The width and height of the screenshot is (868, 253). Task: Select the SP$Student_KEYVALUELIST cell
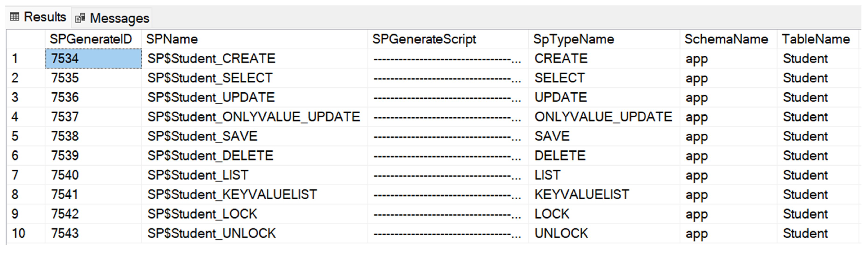232,195
